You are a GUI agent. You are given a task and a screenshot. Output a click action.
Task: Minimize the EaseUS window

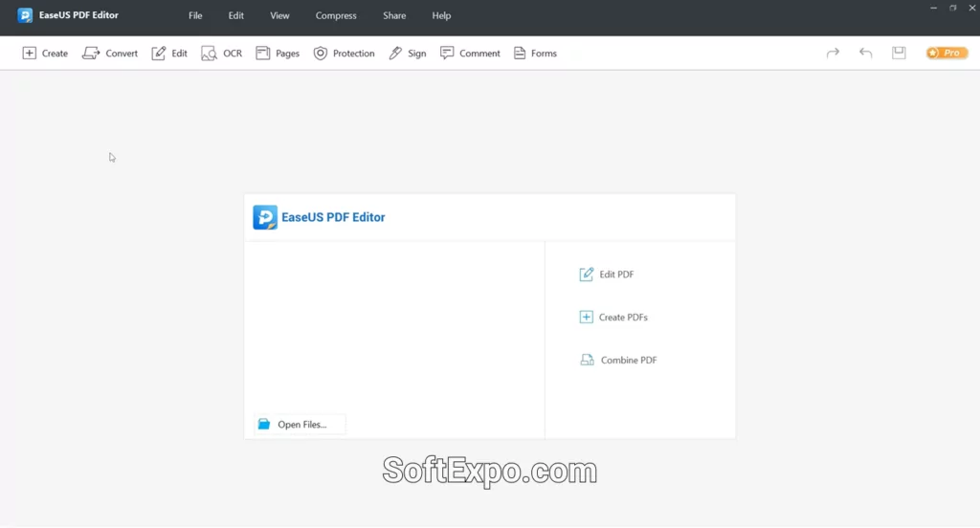click(933, 8)
